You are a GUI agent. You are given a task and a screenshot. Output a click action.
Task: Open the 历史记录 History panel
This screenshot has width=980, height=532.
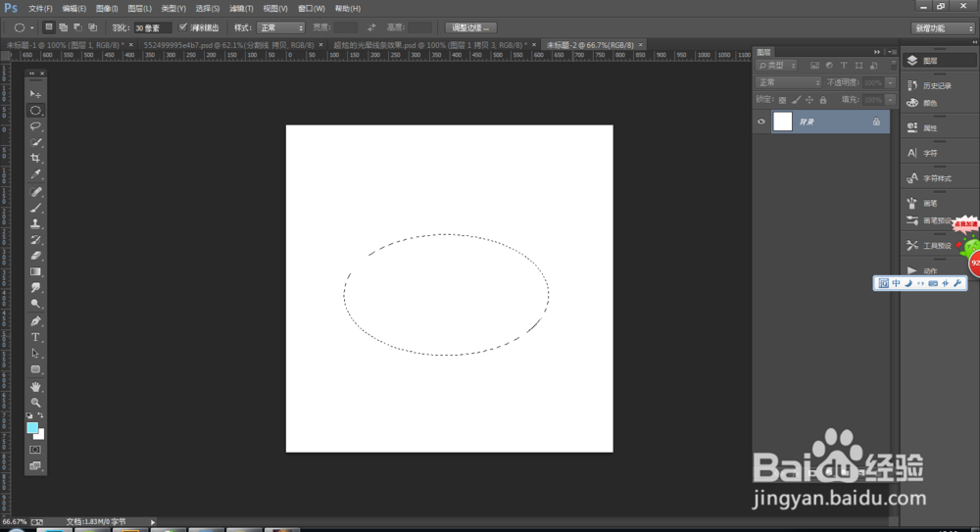point(929,85)
